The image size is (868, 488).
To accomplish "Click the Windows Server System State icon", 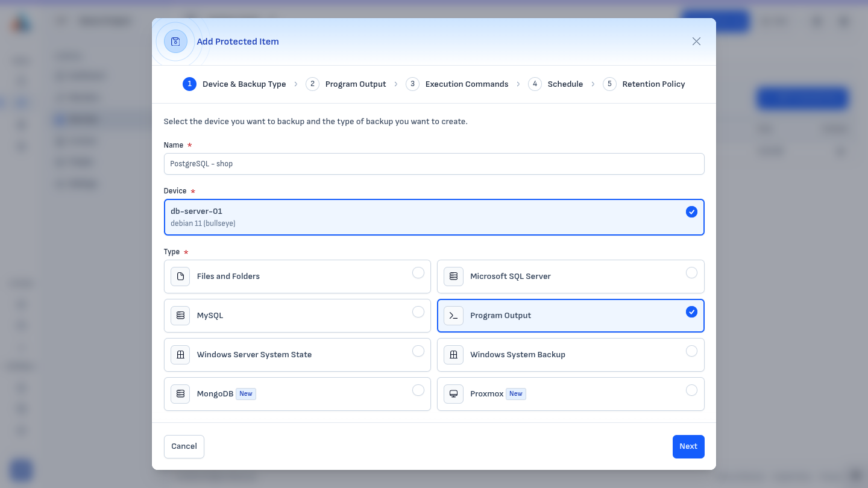I will pos(180,355).
